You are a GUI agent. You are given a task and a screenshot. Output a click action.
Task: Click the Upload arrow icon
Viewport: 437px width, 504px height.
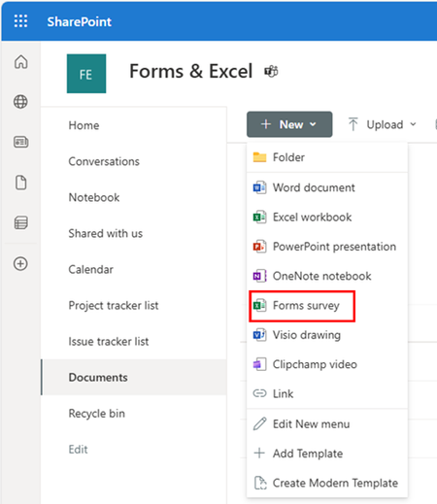pyautogui.click(x=353, y=124)
